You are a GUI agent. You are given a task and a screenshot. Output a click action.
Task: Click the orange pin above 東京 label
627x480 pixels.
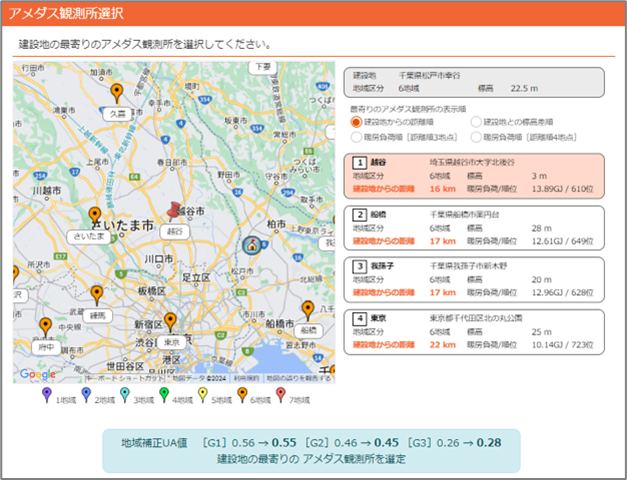click(170, 322)
